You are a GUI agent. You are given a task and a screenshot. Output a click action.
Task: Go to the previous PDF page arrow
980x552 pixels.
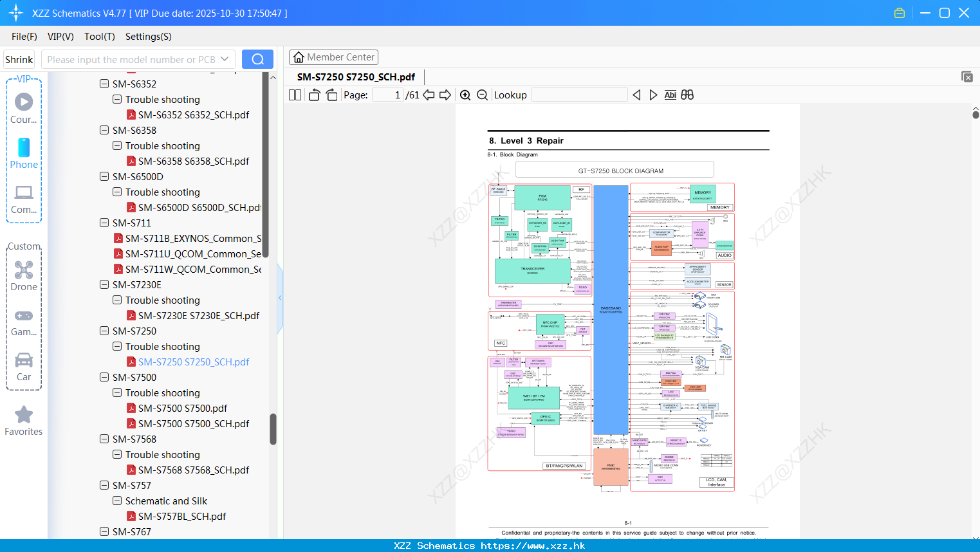coord(429,95)
